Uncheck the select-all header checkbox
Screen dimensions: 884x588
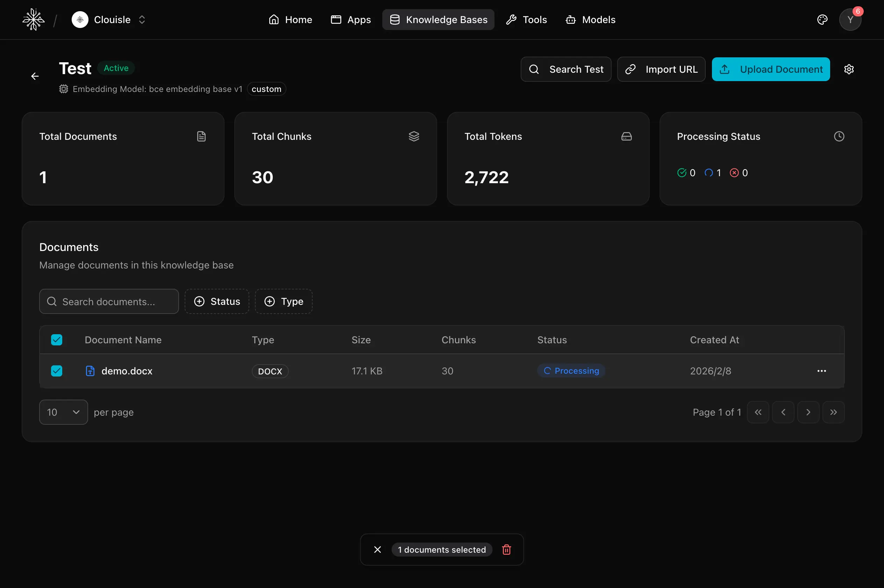click(x=57, y=340)
